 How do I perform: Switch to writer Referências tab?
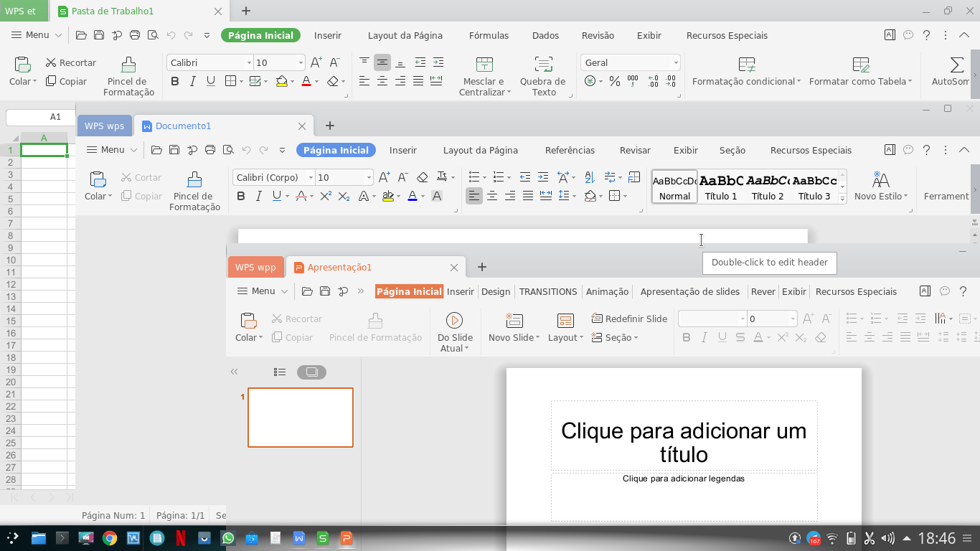[x=570, y=150]
